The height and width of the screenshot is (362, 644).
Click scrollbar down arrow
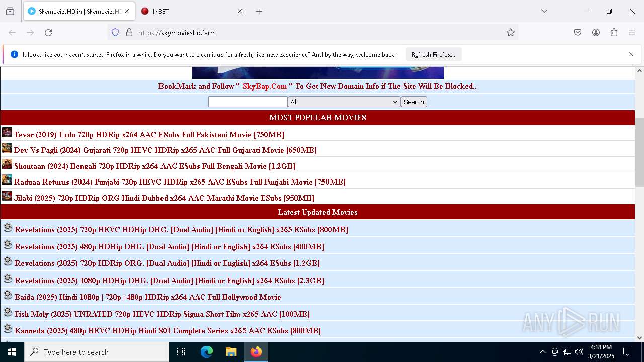pyautogui.click(x=639, y=338)
